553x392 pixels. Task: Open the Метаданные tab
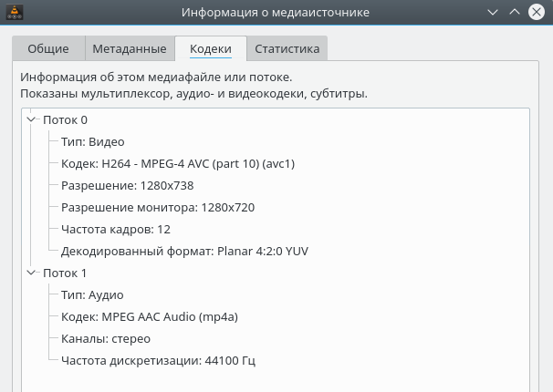point(130,49)
